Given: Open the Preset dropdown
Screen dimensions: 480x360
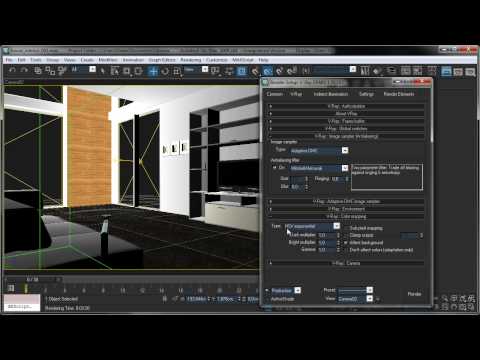Looking at the screenshot, I should coord(356,290).
